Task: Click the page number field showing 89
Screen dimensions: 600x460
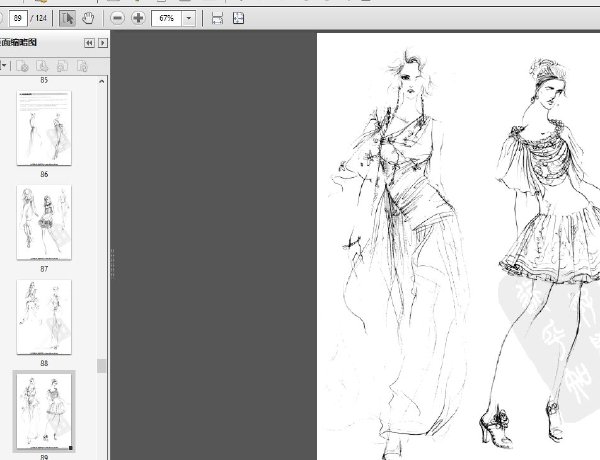Action: 18,18
